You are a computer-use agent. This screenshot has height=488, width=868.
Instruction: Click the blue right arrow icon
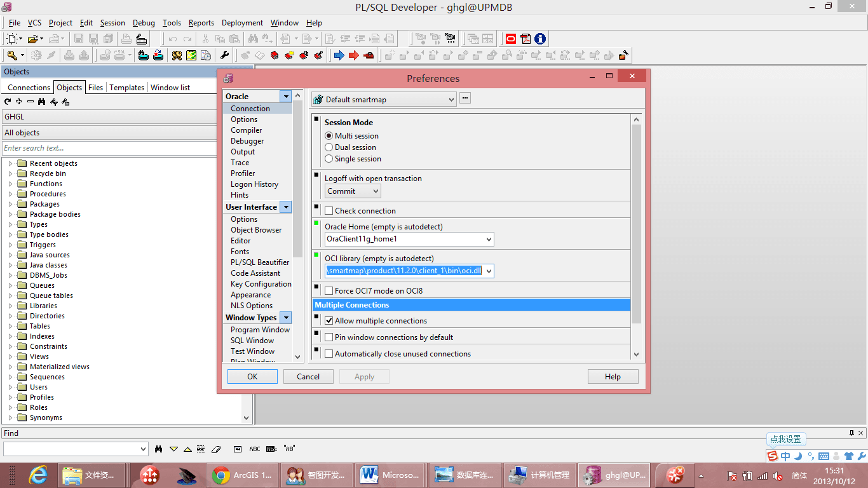coord(339,55)
